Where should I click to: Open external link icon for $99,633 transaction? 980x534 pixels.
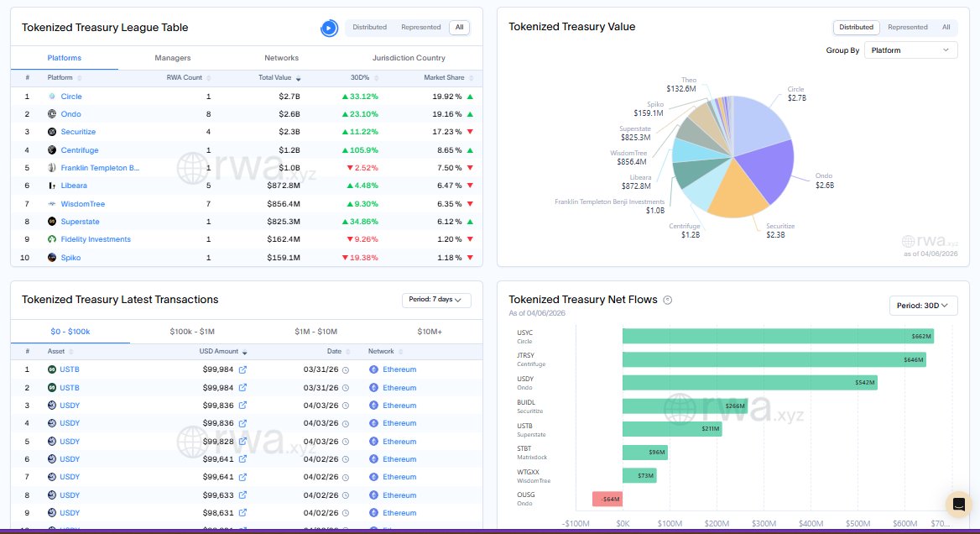(x=243, y=495)
